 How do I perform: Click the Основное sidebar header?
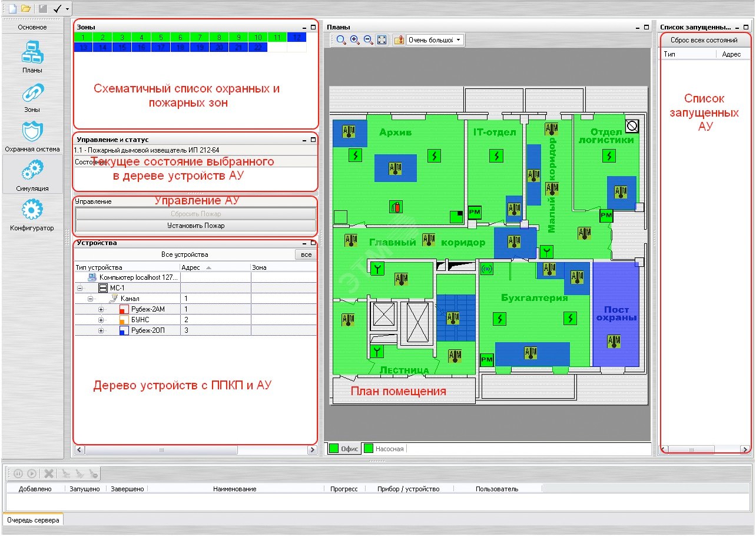click(x=32, y=27)
